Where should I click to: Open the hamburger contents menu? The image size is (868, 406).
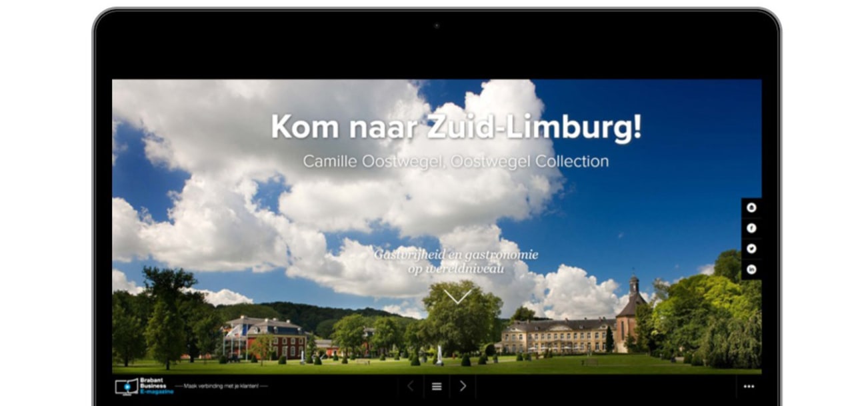tap(437, 386)
